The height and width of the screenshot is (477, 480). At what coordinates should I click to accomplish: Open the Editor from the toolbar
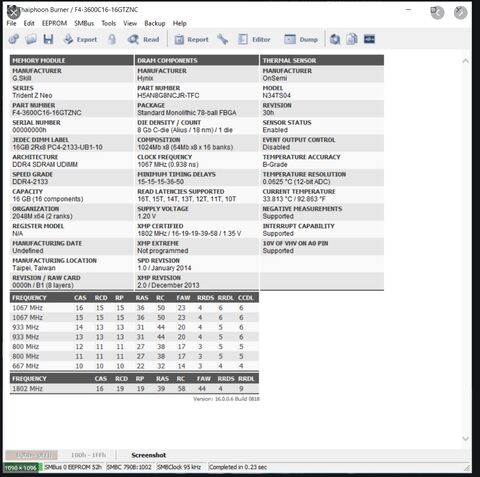[254, 39]
